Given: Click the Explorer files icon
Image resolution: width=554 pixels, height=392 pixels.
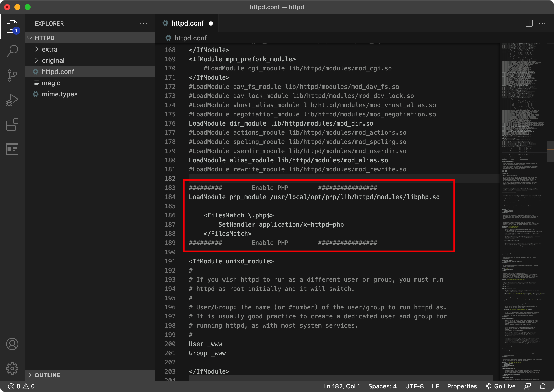Looking at the screenshot, I should coord(12,27).
